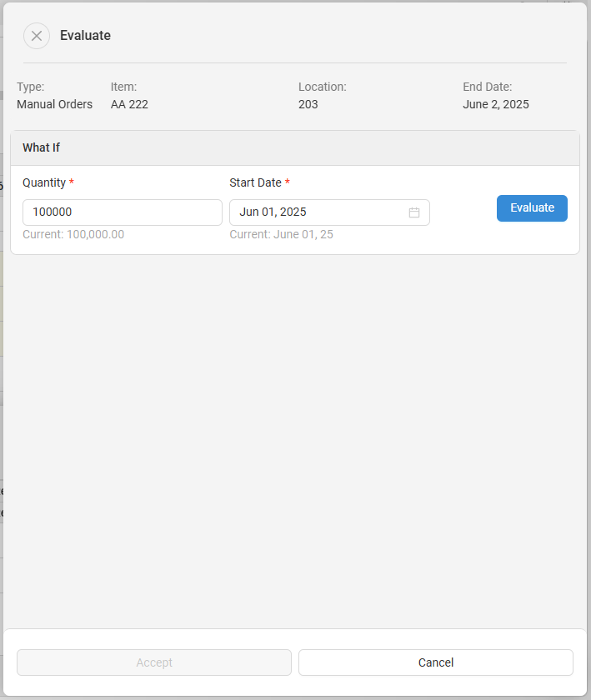Click the End Date: label
Image resolution: width=591 pixels, height=700 pixels.
coord(487,87)
